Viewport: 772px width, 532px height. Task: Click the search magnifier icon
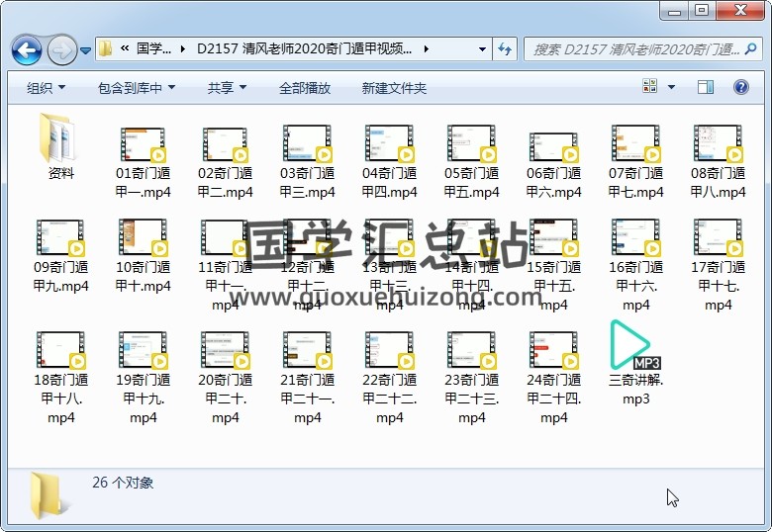tap(751, 48)
